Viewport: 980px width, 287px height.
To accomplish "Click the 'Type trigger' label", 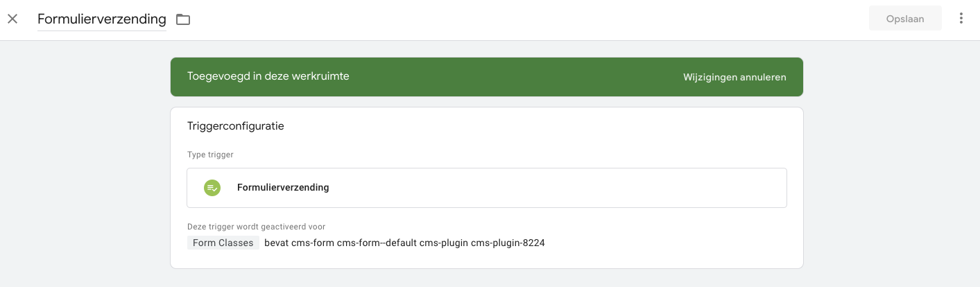I will (210, 155).
